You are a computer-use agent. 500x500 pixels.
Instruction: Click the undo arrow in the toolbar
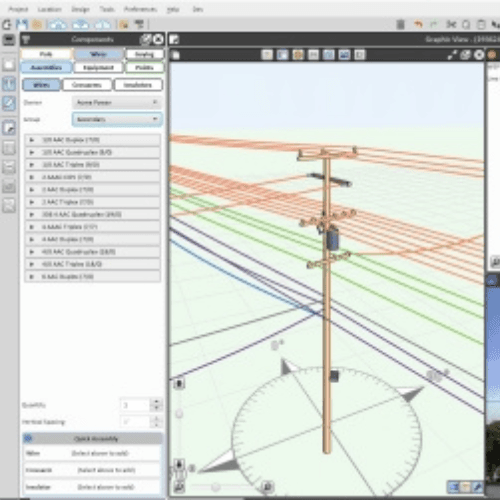click(x=418, y=24)
